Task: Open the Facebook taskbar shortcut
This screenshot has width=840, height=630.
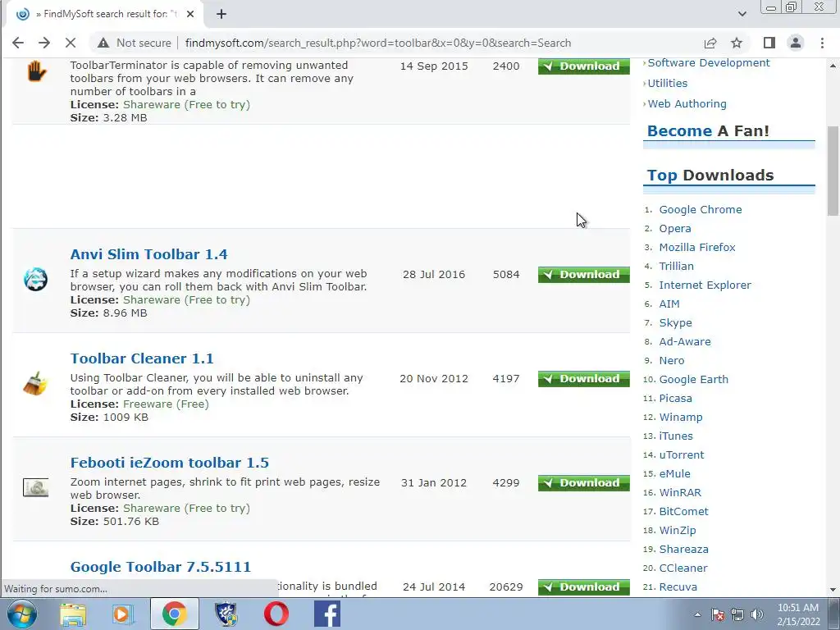Action: tap(327, 614)
